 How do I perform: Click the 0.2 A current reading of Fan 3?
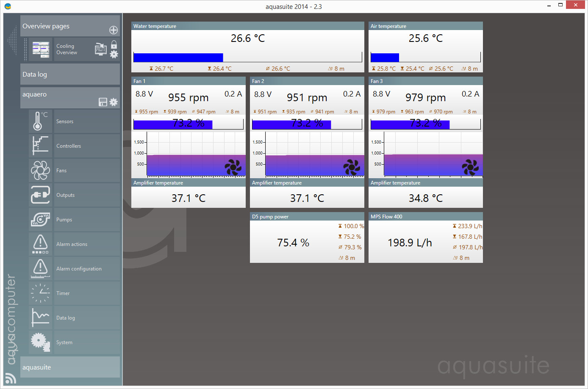[x=471, y=94]
